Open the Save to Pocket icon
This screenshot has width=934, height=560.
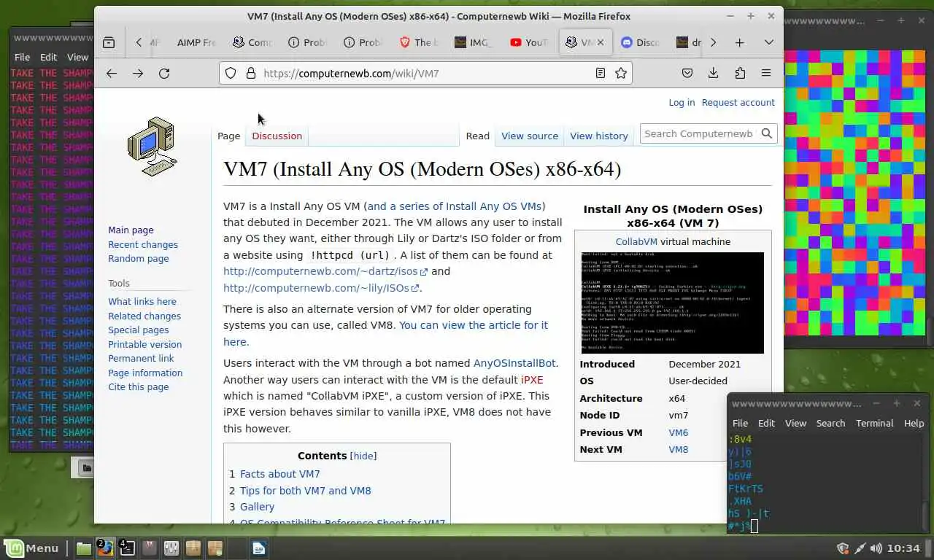tap(687, 73)
